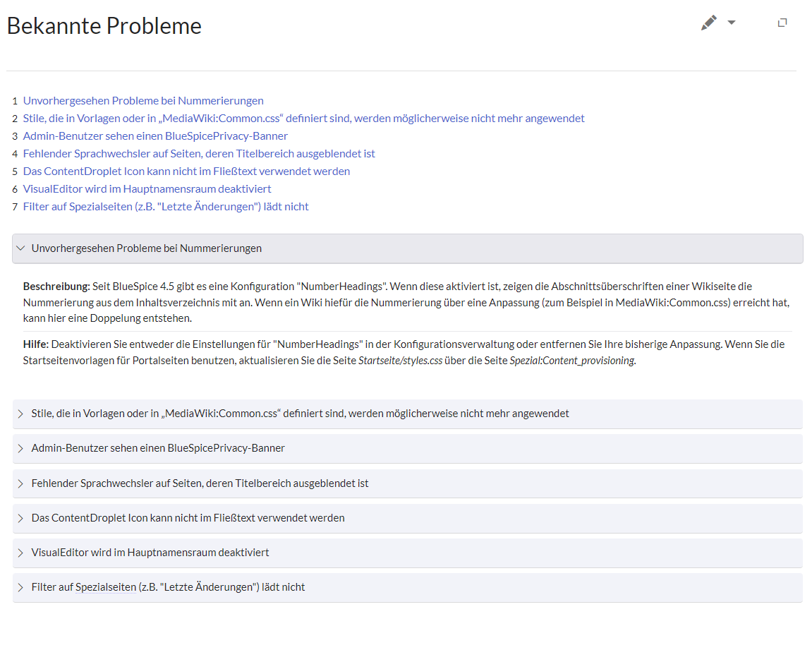Viewport: 812px width, 662px height.
Task: Jump to TOC entry 2 about MediaWiki:Common.css styles
Action: tap(303, 119)
